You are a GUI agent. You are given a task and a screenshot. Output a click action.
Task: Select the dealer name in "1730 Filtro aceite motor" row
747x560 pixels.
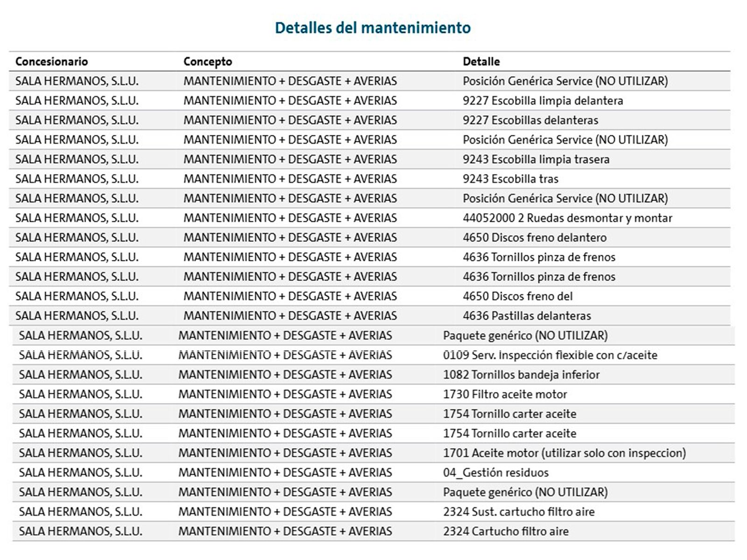pyautogui.click(x=81, y=395)
